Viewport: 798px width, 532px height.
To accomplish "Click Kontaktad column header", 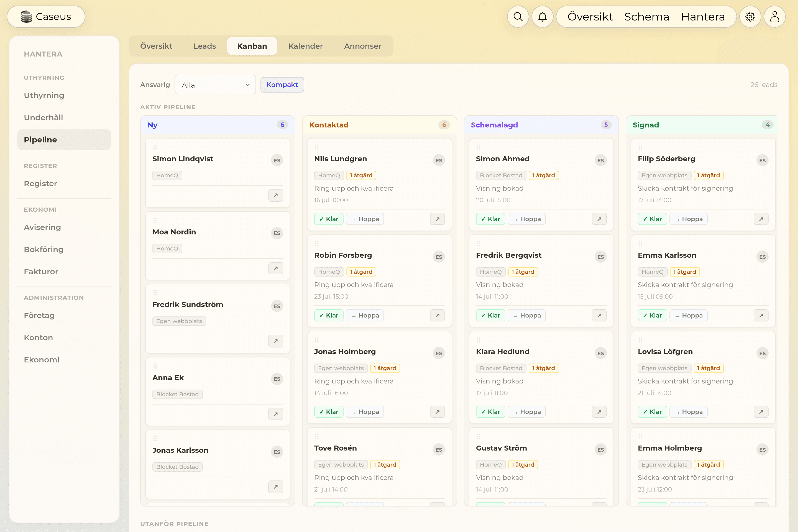I will coord(379,125).
